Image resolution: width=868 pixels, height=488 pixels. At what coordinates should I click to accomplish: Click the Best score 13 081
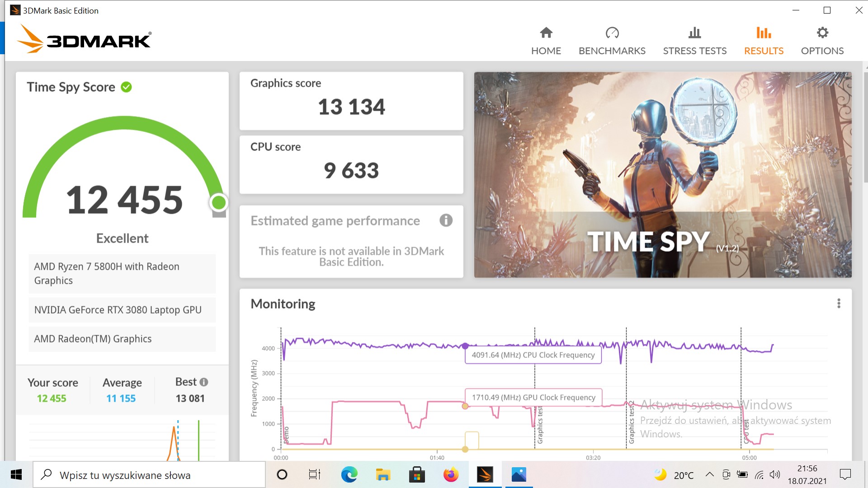coord(190,399)
